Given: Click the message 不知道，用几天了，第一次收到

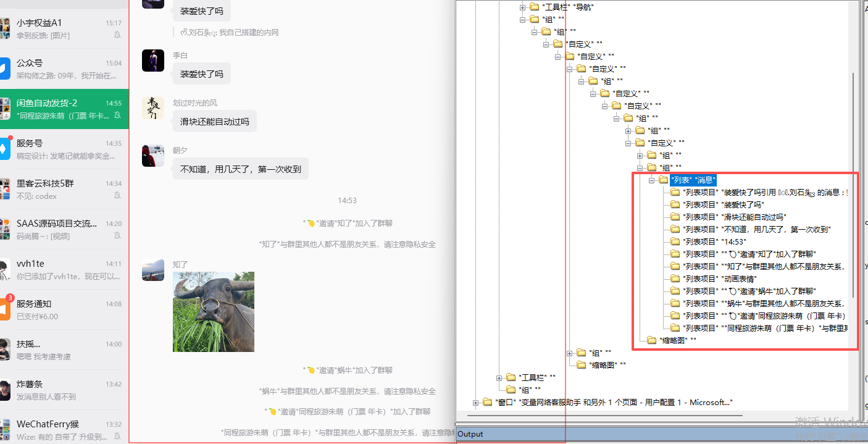Looking at the screenshot, I should click(x=241, y=169).
